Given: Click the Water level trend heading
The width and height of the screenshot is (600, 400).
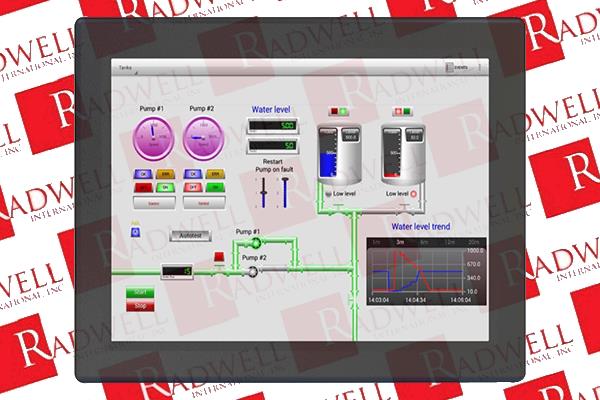Looking at the screenshot, I should click(x=421, y=227).
